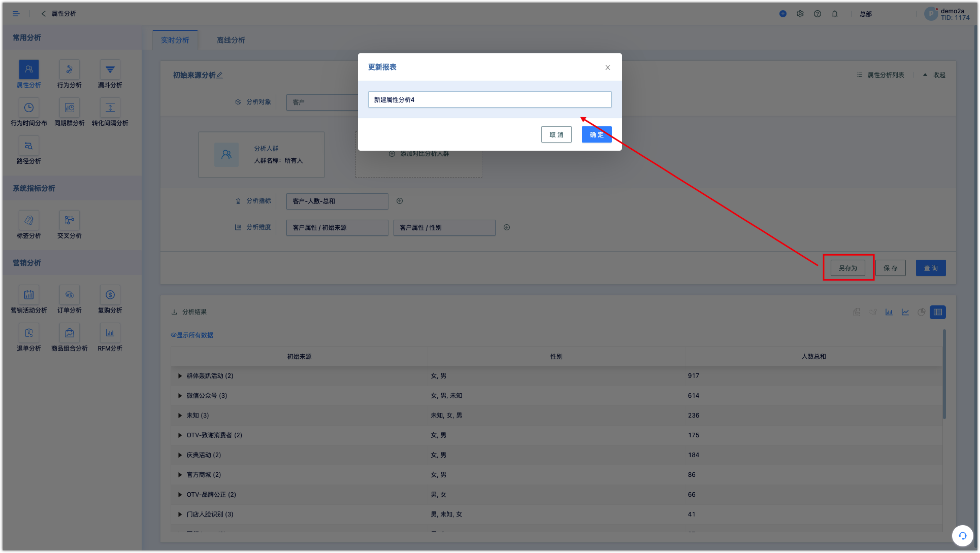980x553 pixels.
Task: Open 营销活动分析 tool
Action: (x=28, y=300)
